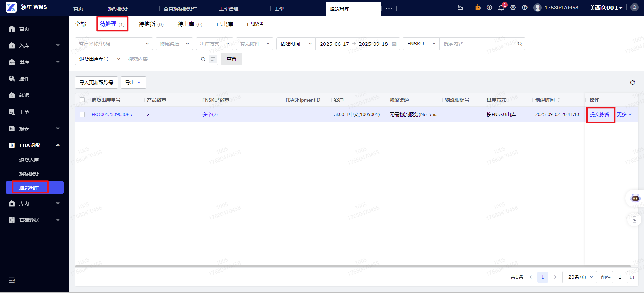Click the FBA退货 Amazon icon in sidebar
The image size is (644, 293).
[x=12, y=145]
